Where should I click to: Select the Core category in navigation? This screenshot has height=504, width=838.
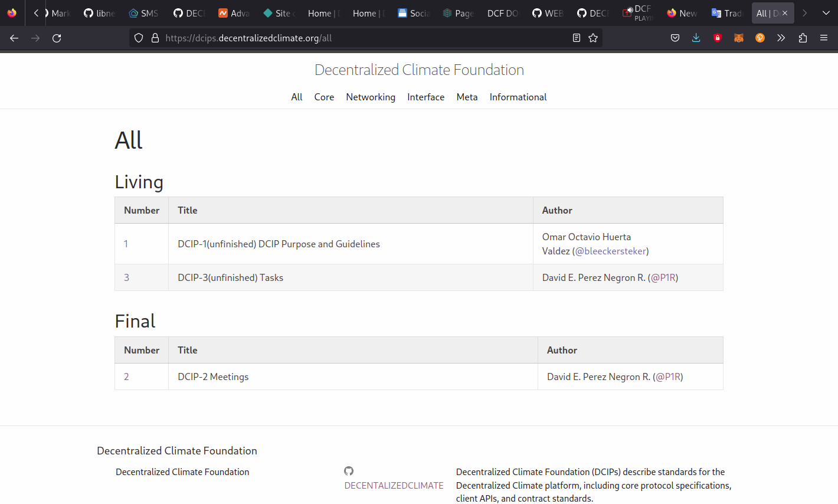324,97
